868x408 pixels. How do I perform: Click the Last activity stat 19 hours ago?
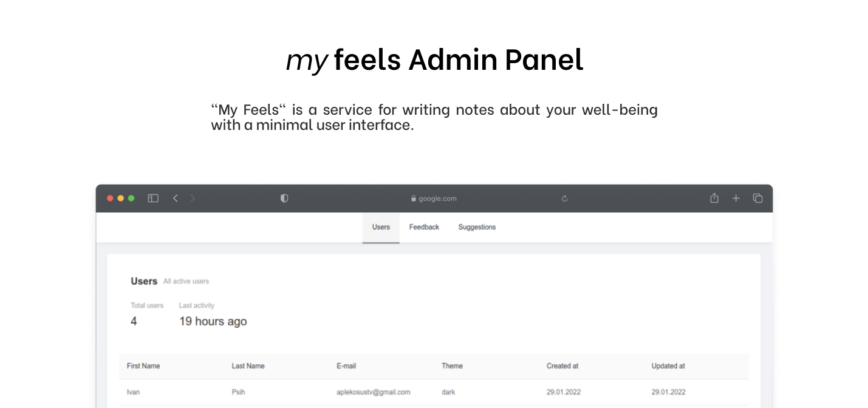click(213, 321)
